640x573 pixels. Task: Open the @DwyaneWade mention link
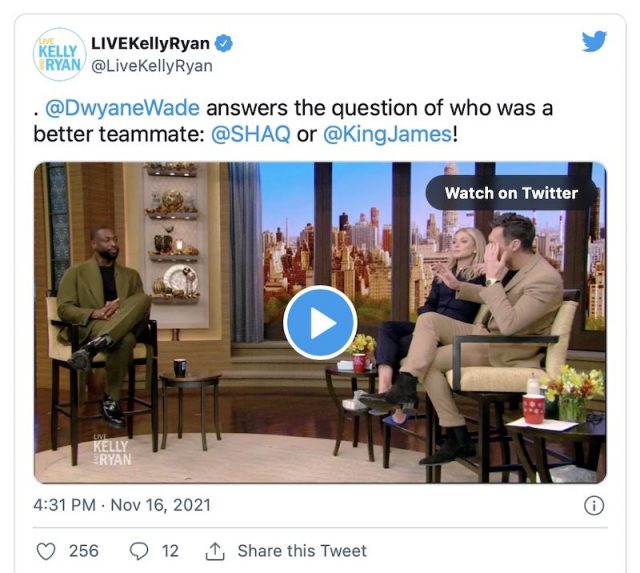[122, 108]
